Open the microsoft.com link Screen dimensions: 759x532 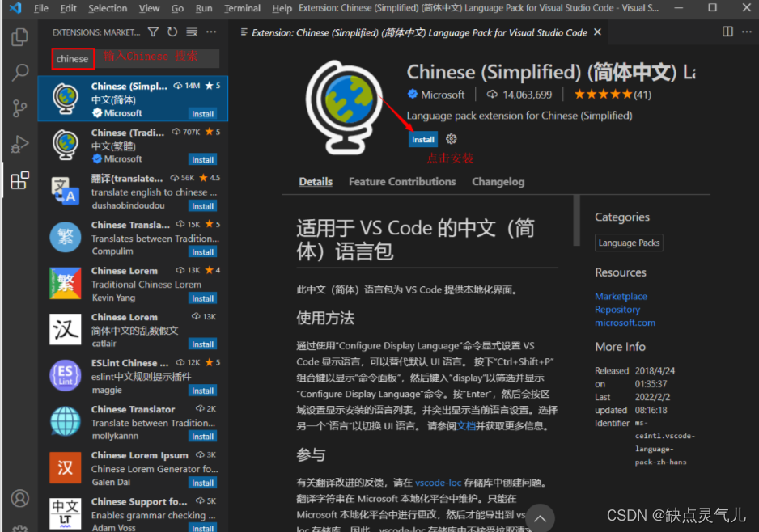pos(625,323)
